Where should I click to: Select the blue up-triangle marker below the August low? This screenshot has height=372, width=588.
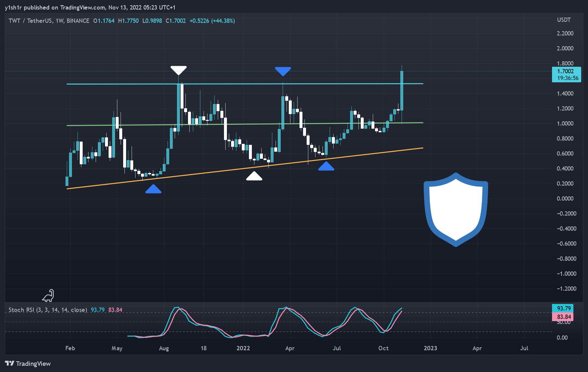coord(153,189)
